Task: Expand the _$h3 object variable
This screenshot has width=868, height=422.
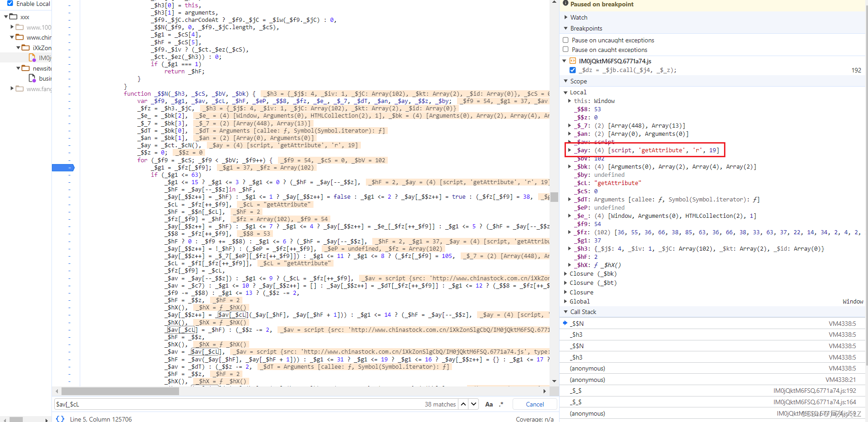Action: [x=570, y=248]
